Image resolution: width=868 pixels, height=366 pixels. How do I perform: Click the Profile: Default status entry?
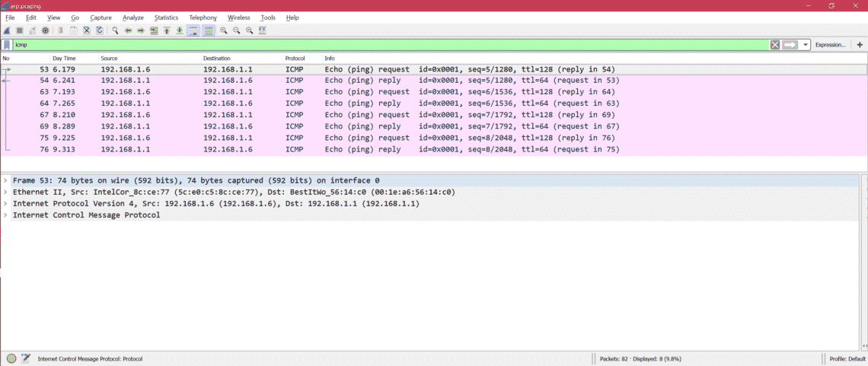(x=846, y=359)
